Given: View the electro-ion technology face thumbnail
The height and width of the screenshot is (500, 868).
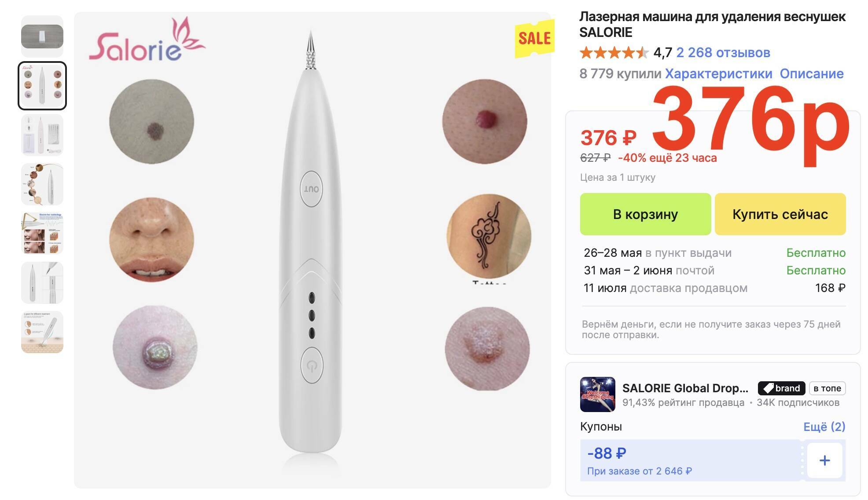Looking at the screenshot, I should click(x=42, y=234).
